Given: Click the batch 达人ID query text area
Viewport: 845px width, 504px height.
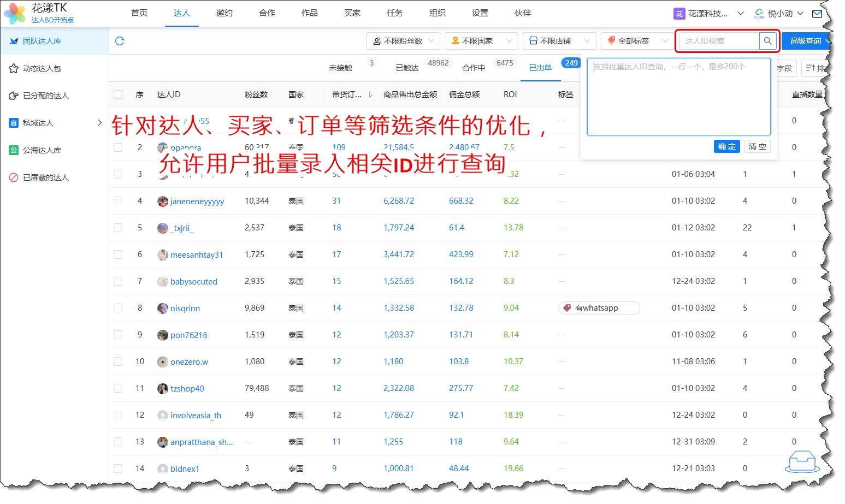Looking at the screenshot, I should click(x=678, y=97).
